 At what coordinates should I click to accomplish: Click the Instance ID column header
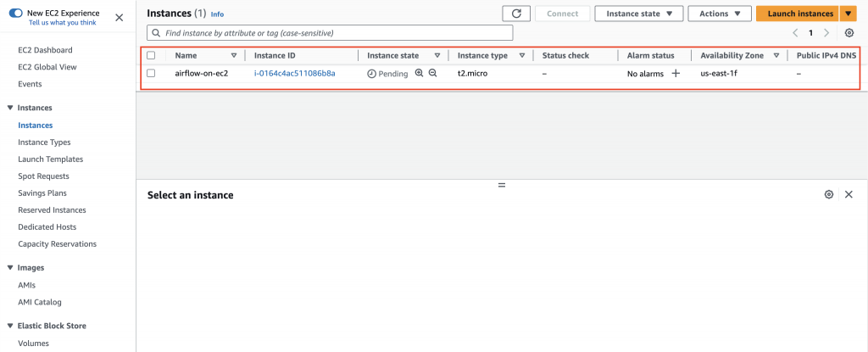(275, 55)
